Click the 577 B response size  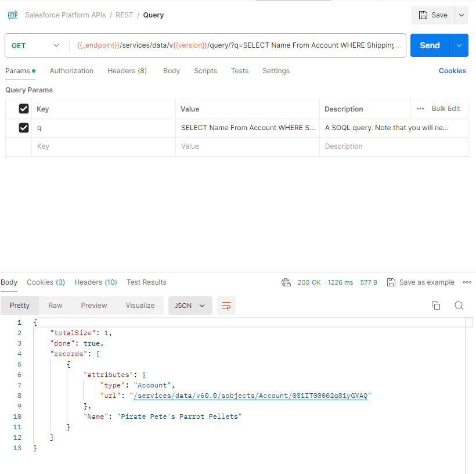(x=369, y=282)
